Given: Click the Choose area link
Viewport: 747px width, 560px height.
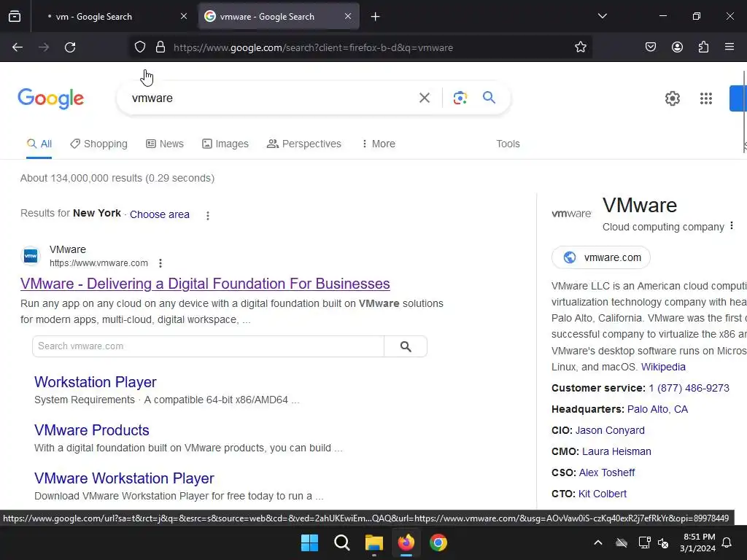Looking at the screenshot, I should tap(160, 215).
